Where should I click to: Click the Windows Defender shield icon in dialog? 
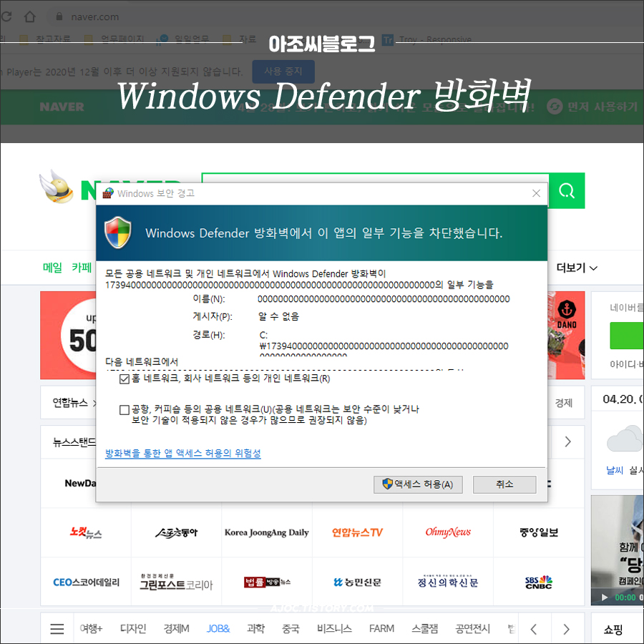118,233
